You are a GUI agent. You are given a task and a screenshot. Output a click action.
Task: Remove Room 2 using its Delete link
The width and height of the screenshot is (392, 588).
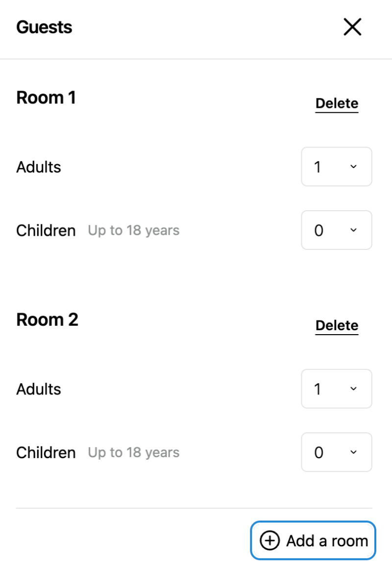point(337,325)
